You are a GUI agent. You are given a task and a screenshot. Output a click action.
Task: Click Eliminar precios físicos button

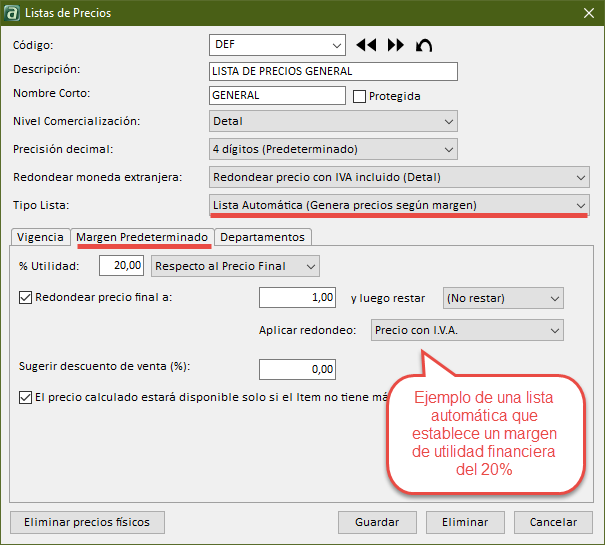coord(87,522)
